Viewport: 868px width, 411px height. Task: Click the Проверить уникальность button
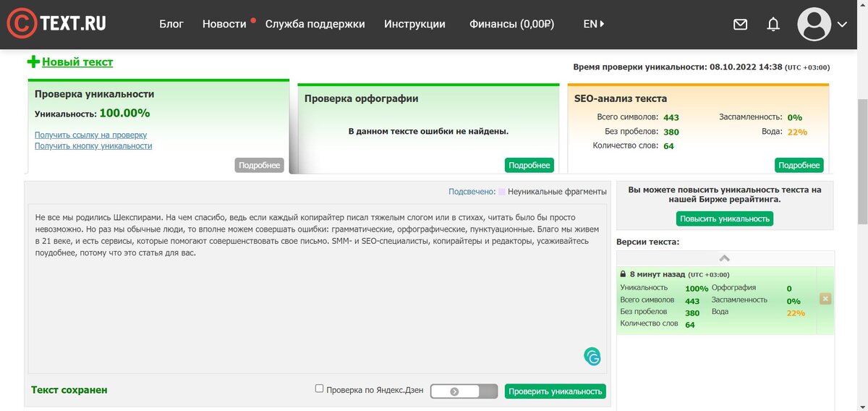coord(555,391)
